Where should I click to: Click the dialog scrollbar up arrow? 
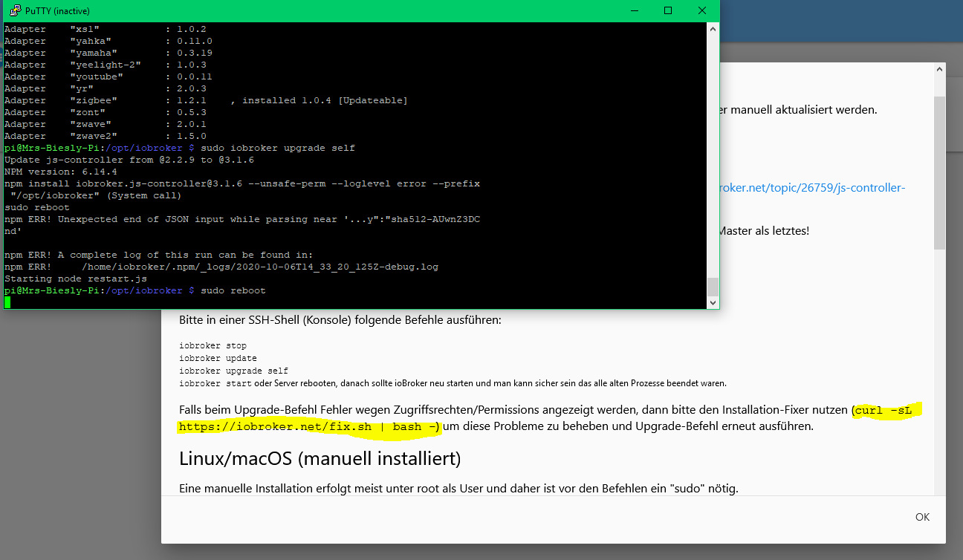click(940, 70)
